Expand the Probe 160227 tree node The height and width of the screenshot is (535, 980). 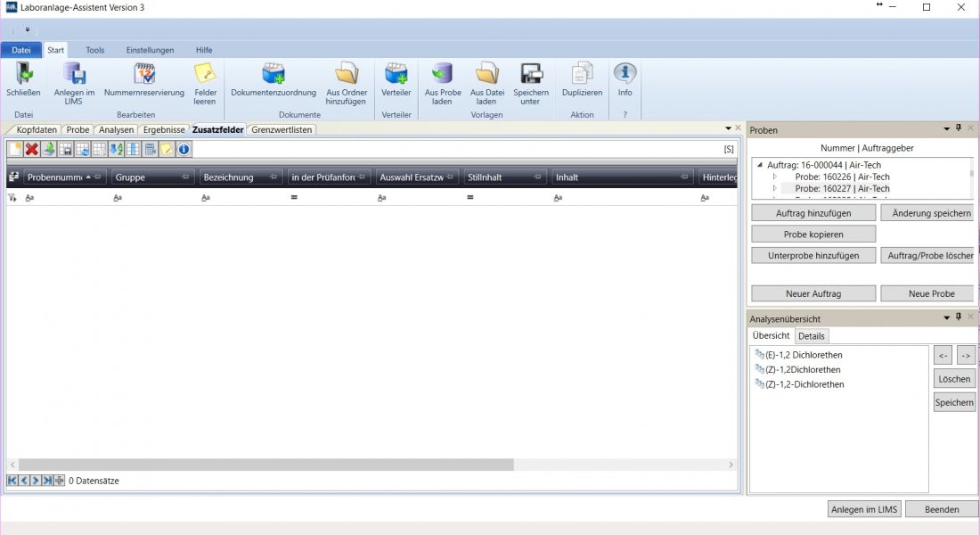[x=775, y=188]
